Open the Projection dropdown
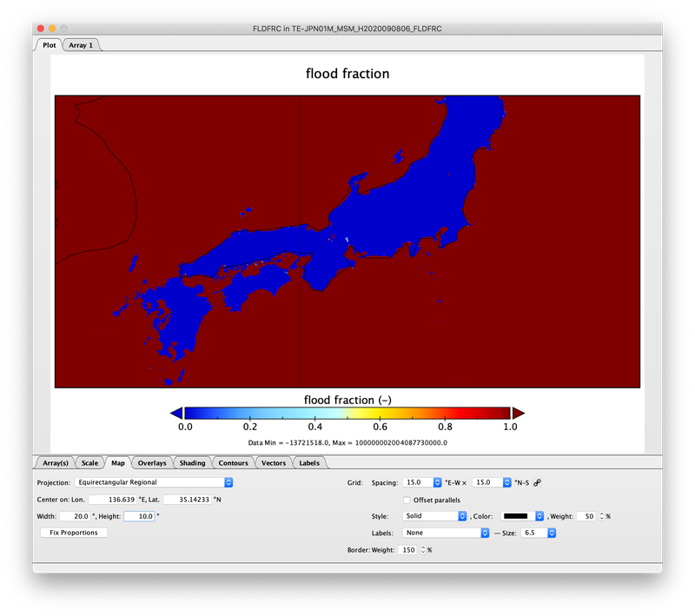Image resolution: width=695 pixels, height=616 pixels. click(x=156, y=481)
